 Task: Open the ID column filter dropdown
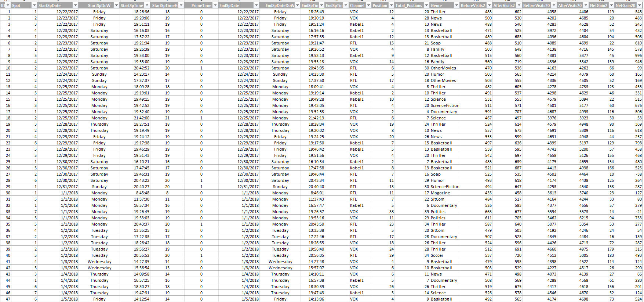click(8, 6)
